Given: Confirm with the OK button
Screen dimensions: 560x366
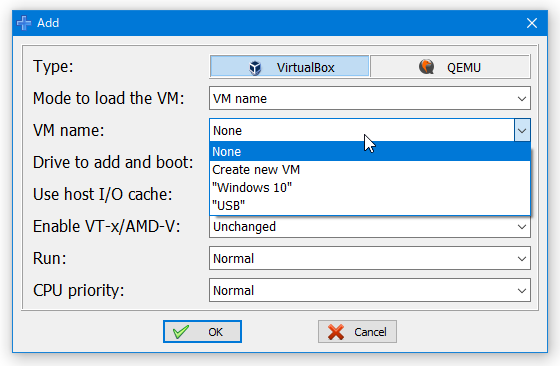Looking at the screenshot, I should [202, 332].
